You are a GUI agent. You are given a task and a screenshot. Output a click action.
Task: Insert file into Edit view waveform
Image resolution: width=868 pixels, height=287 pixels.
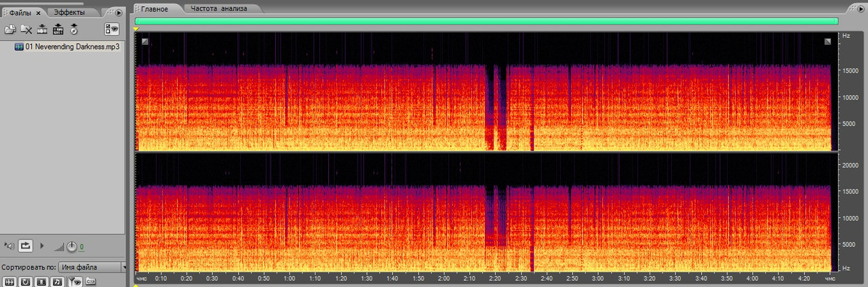[x=42, y=29]
